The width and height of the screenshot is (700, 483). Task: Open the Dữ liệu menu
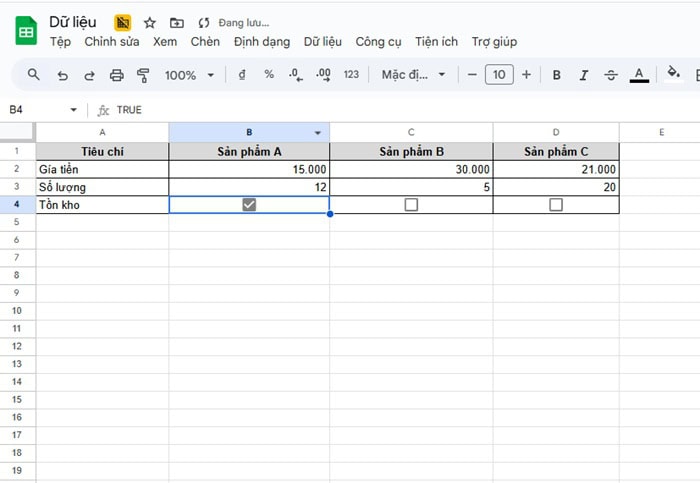323,42
